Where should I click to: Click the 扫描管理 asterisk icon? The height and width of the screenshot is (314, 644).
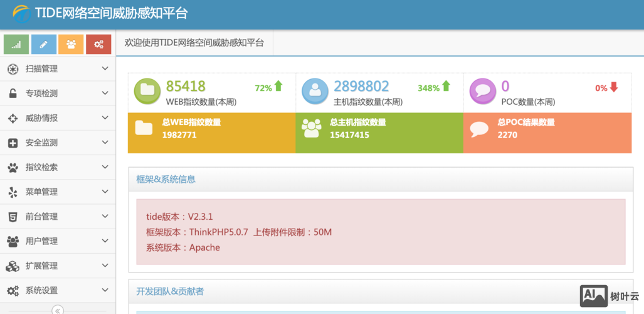coord(13,69)
